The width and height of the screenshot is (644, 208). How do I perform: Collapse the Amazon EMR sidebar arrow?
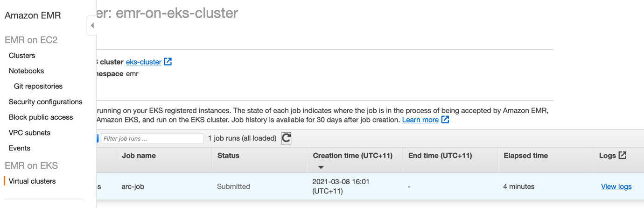pyautogui.click(x=92, y=25)
